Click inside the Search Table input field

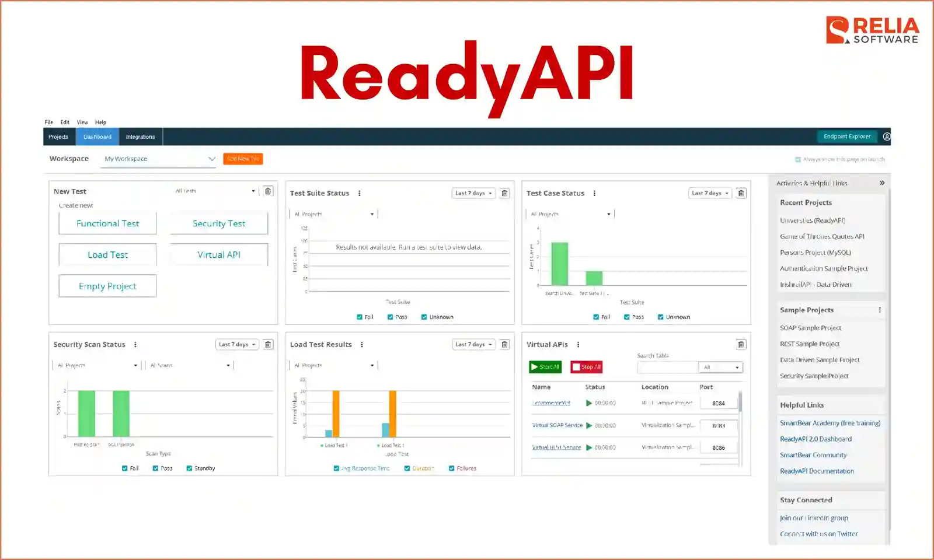(667, 367)
